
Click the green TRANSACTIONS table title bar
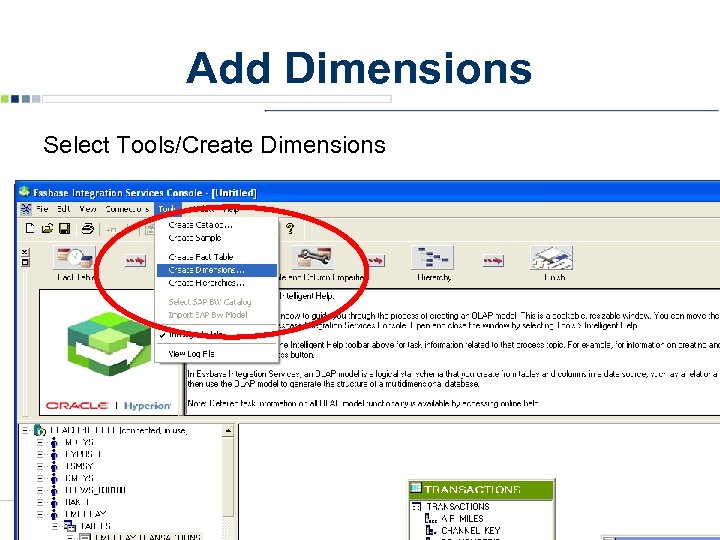point(481,489)
